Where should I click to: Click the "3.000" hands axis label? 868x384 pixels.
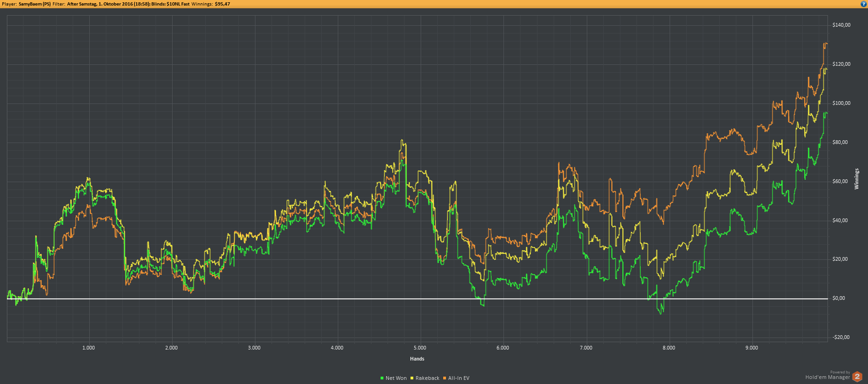254,348
